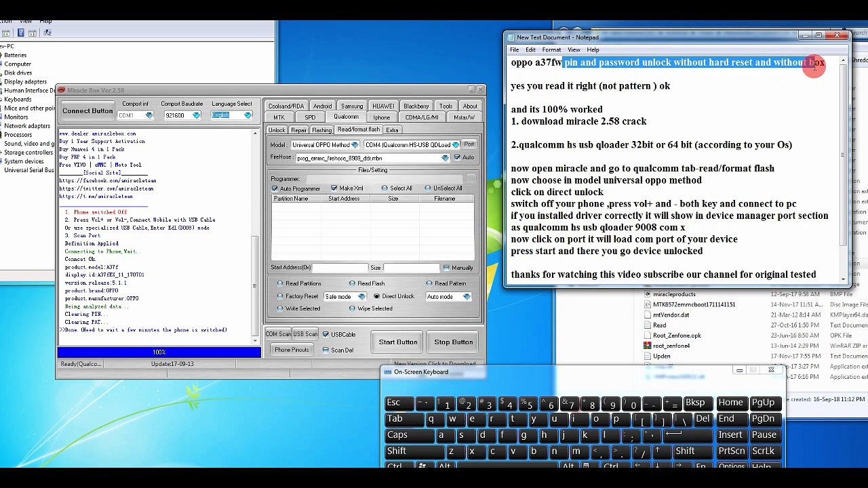Image resolution: width=868 pixels, height=488 pixels.
Task: Switch to the Samsung tab
Action: (352, 106)
